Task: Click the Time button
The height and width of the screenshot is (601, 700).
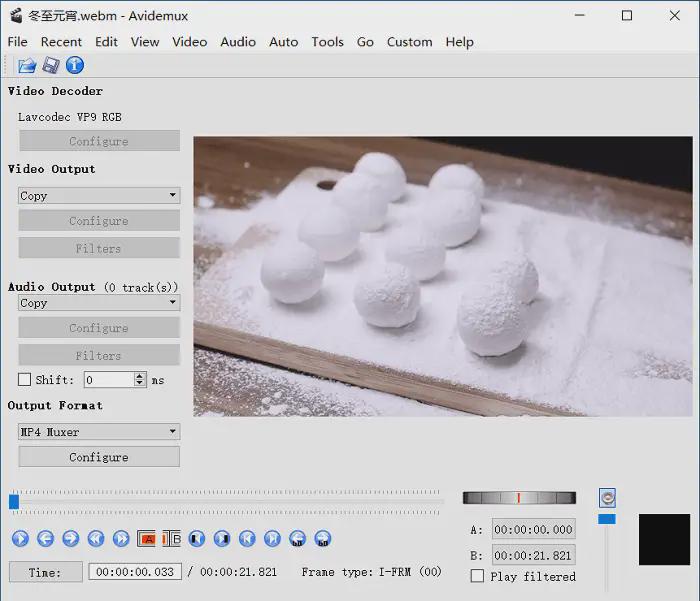Action: coord(44,572)
